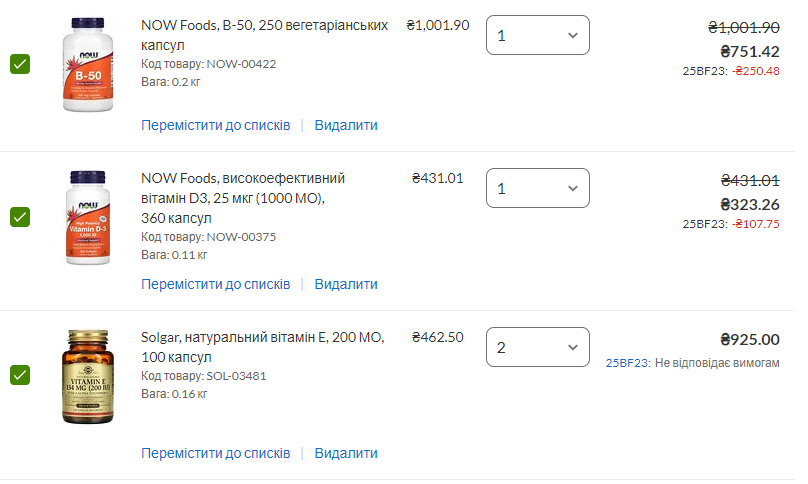Click Видалити for the B-50 item
808x484 pixels.
(346, 125)
